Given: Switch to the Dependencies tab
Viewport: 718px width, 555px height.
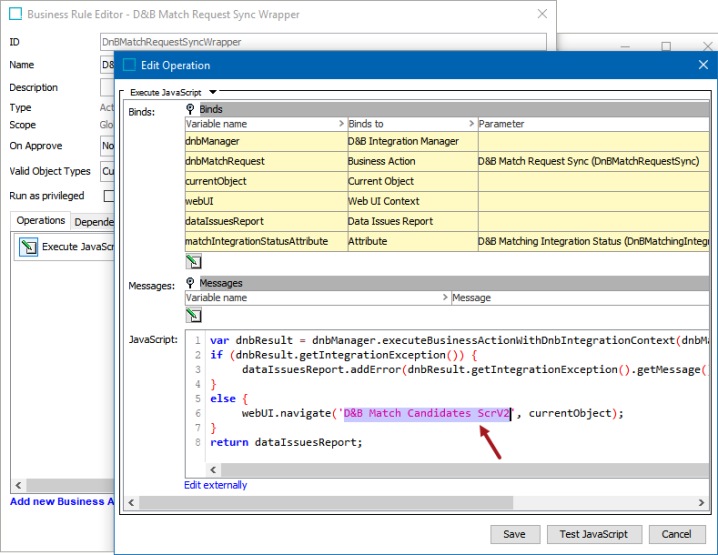Looking at the screenshot, I should coord(94,222).
